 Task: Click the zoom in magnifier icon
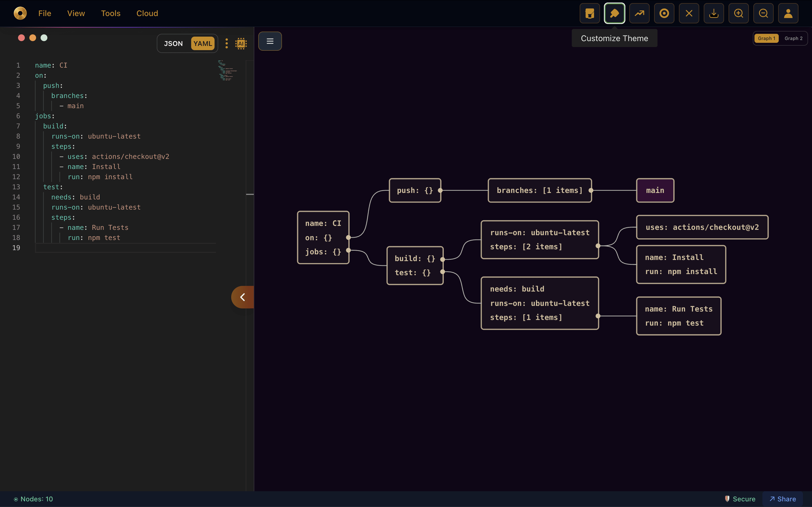(738, 14)
